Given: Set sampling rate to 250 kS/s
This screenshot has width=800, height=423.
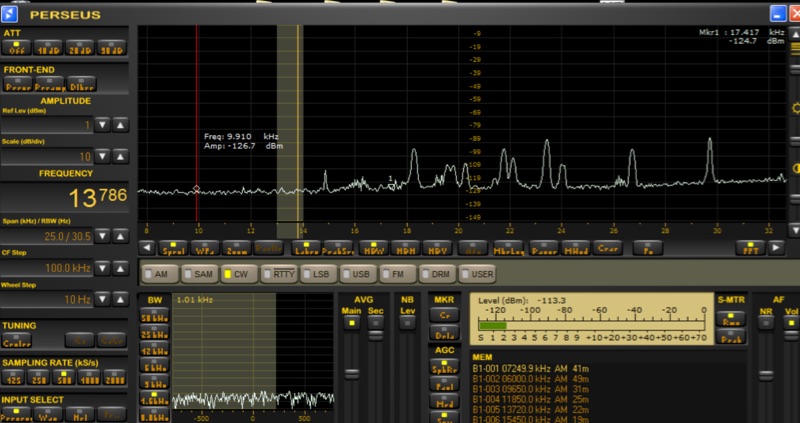Looking at the screenshot, I should (x=38, y=378).
